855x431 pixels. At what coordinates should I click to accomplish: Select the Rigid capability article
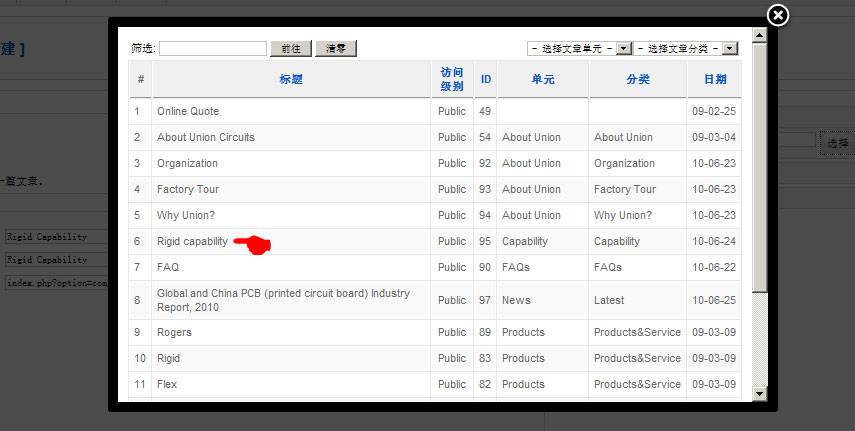[x=192, y=241]
